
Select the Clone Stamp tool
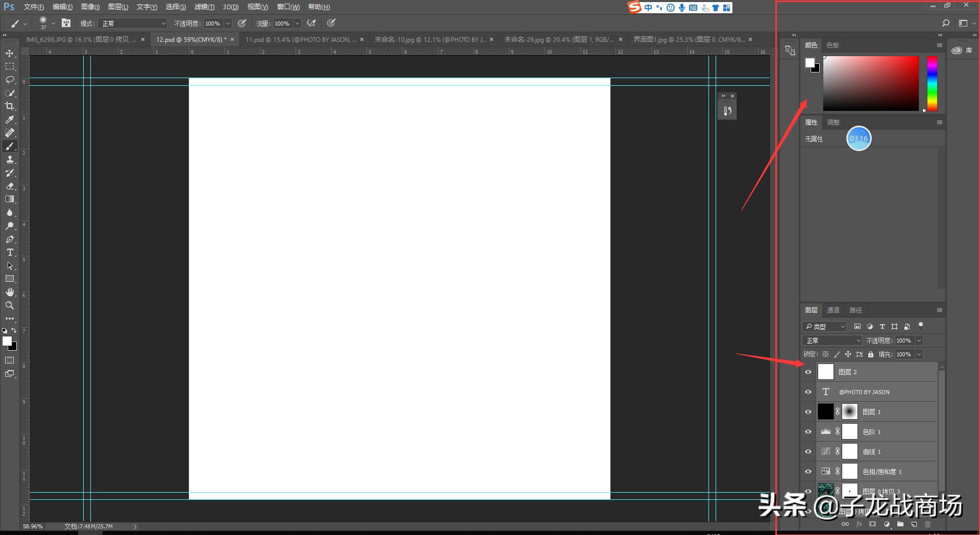pyautogui.click(x=10, y=159)
